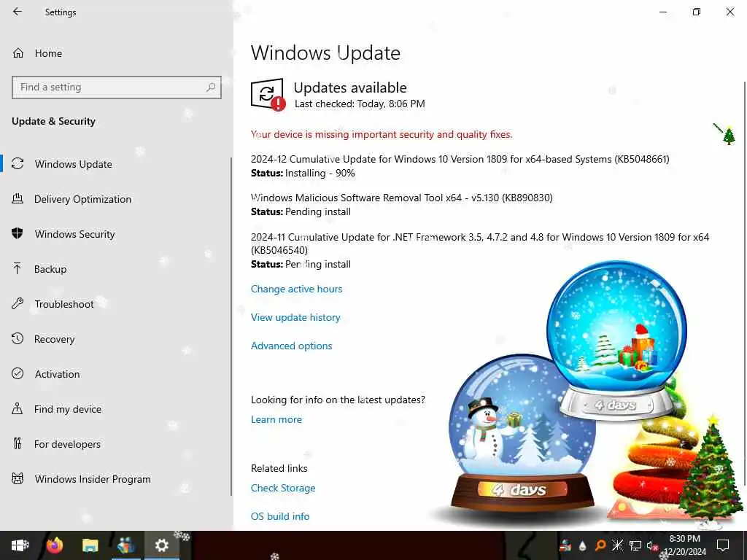Click the For developers tools icon
Image resolution: width=747 pixels, height=560 pixels.
point(18,443)
